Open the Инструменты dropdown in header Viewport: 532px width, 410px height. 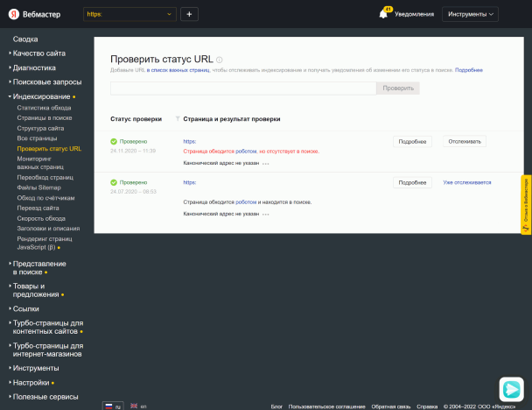[471, 14]
